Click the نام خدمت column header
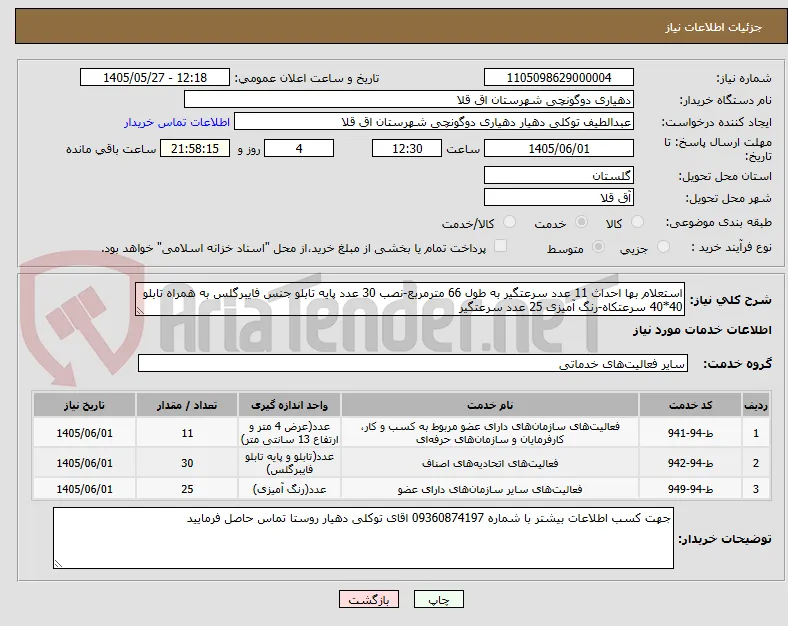Viewport: 788px width, 626px height. 490,405
